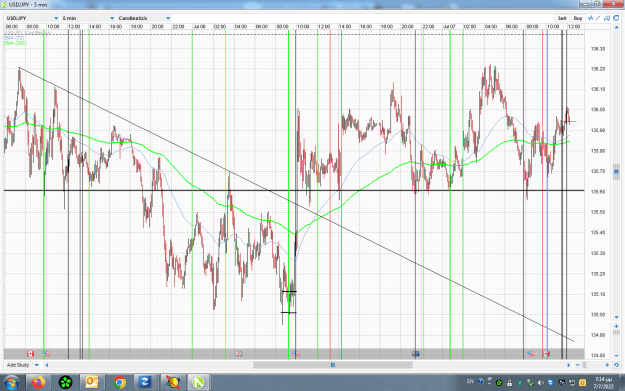
Task: Select the trend line drawing tool
Action: coord(598,18)
